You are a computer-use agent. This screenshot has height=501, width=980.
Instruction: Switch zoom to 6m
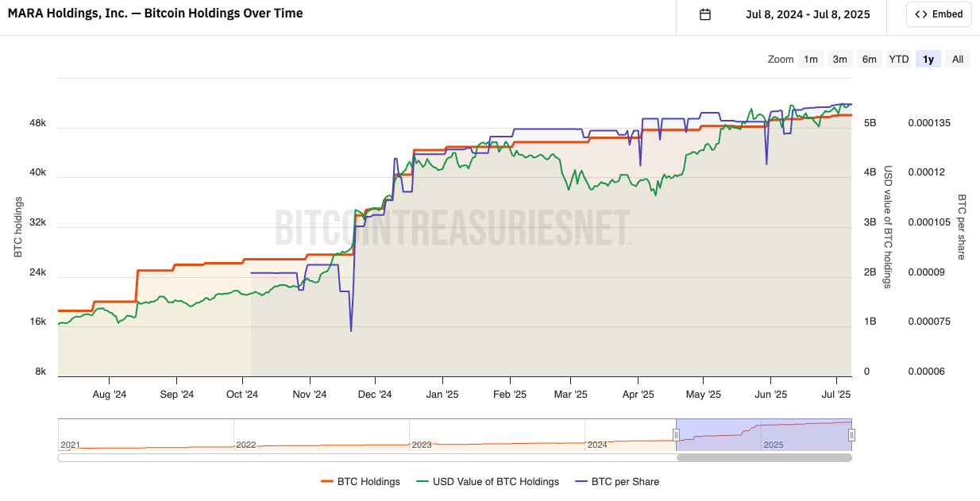(870, 59)
